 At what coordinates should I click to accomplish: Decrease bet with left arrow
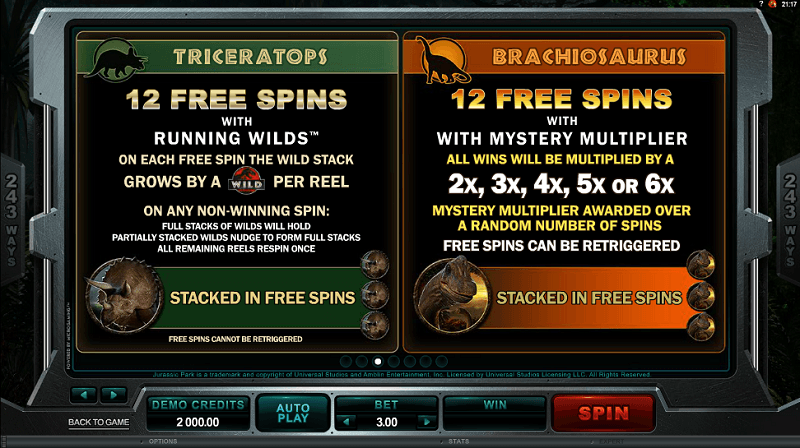[346, 421]
